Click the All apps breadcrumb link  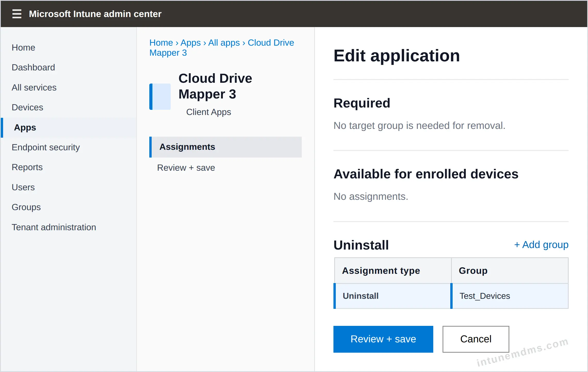coord(224,43)
